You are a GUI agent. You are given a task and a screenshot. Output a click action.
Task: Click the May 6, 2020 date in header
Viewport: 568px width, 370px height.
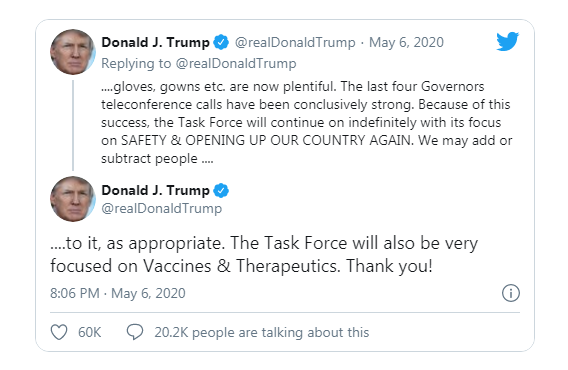406,42
